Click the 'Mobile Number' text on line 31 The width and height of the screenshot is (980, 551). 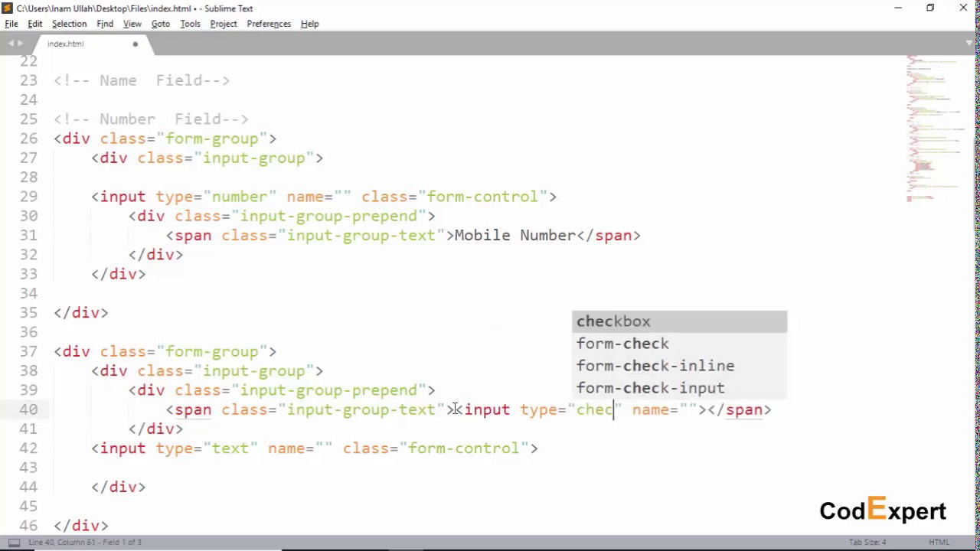(514, 235)
